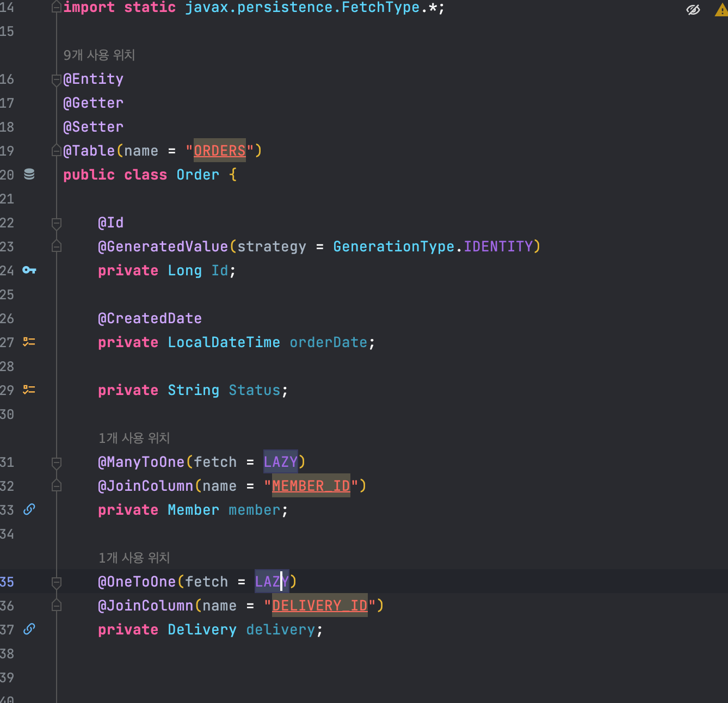Click the LAZY value in @ManyToOne
Image resolution: width=728 pixels, height=703 pixels.
280,461
